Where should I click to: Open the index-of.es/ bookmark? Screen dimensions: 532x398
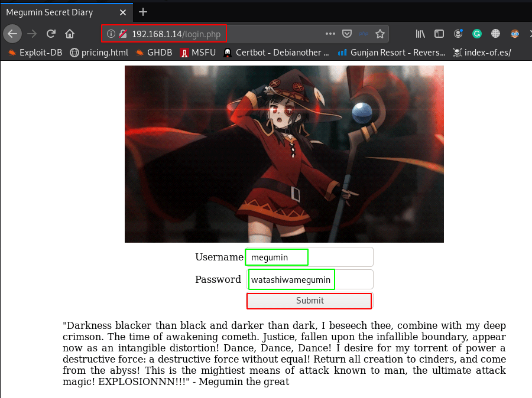pos(482,53)
